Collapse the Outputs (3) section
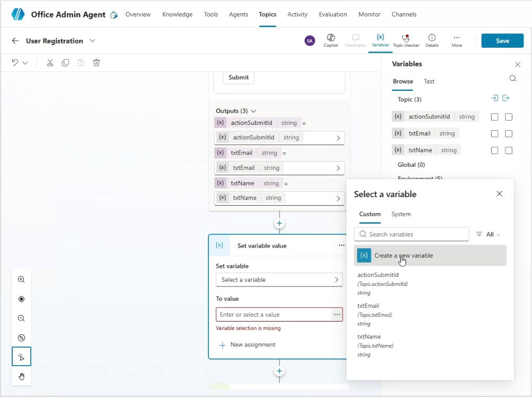532x397 pixels. tap(254, 111)
